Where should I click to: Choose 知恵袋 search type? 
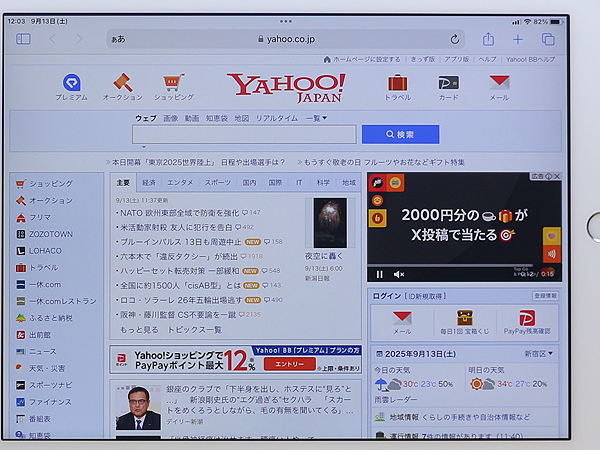217,118
